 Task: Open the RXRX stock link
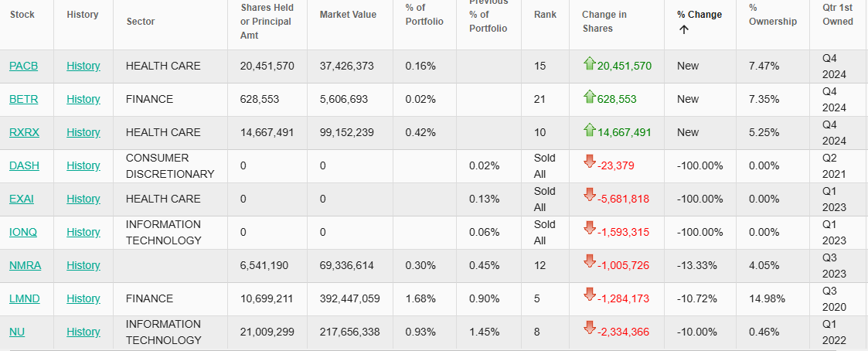tap(25, 132)
